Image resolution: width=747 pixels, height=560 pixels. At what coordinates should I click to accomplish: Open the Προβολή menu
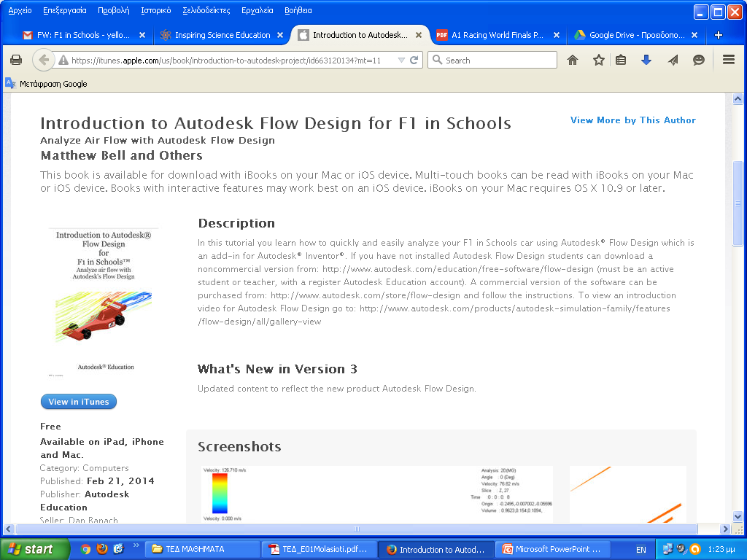(113, 10)
